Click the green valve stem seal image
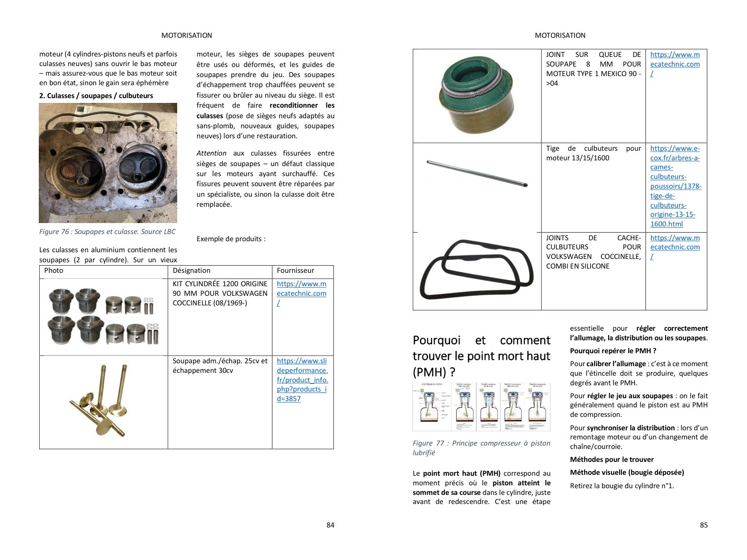This screenshot has width=747, height=560. [x=476, y=96]
